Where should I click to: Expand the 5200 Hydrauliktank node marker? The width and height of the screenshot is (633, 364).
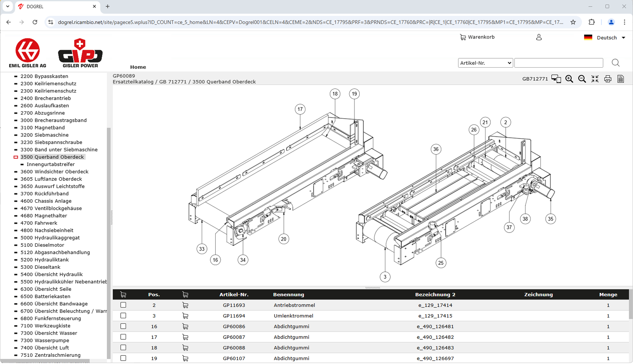(x=15, y=260)
